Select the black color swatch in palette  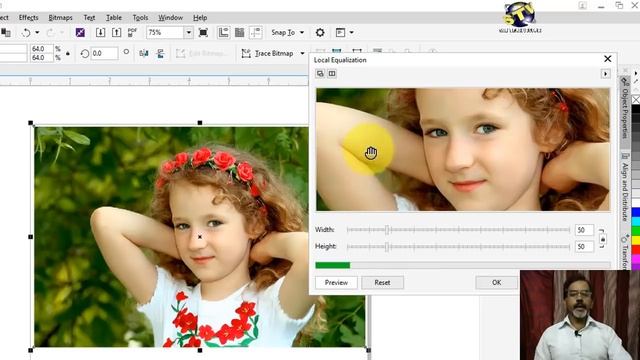coord(636,109)
